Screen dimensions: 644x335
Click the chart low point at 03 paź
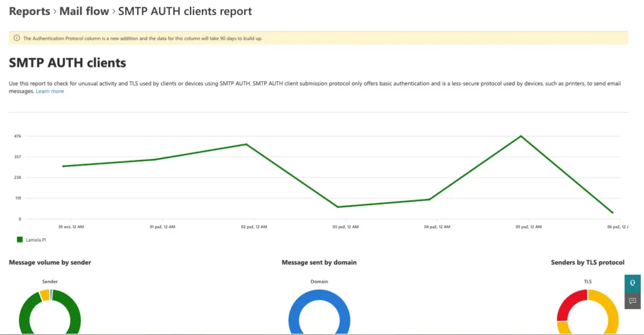coord(338,207)
